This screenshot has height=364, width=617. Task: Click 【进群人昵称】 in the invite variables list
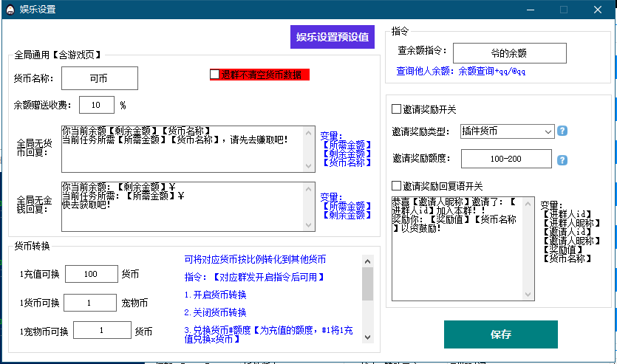point(571,223)
